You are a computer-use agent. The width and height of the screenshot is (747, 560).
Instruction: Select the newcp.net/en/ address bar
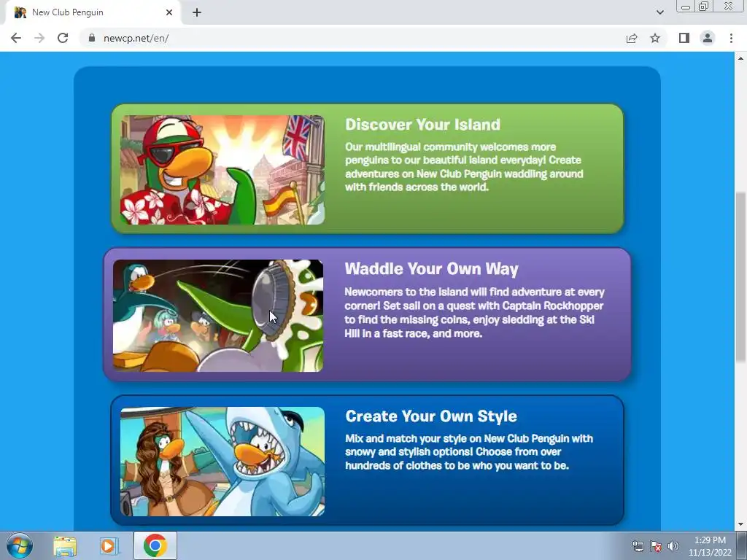[352, 38]
